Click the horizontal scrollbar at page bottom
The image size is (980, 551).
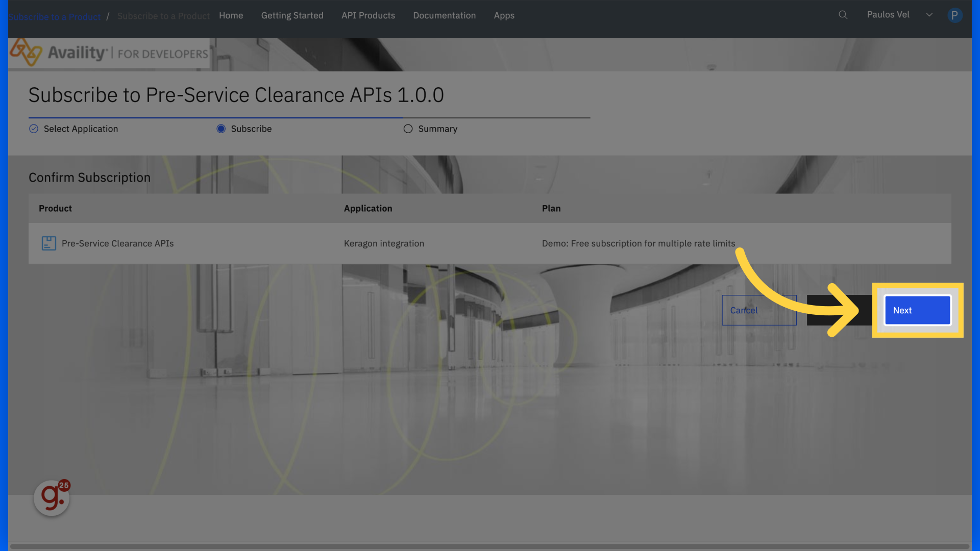coord(489,546)
